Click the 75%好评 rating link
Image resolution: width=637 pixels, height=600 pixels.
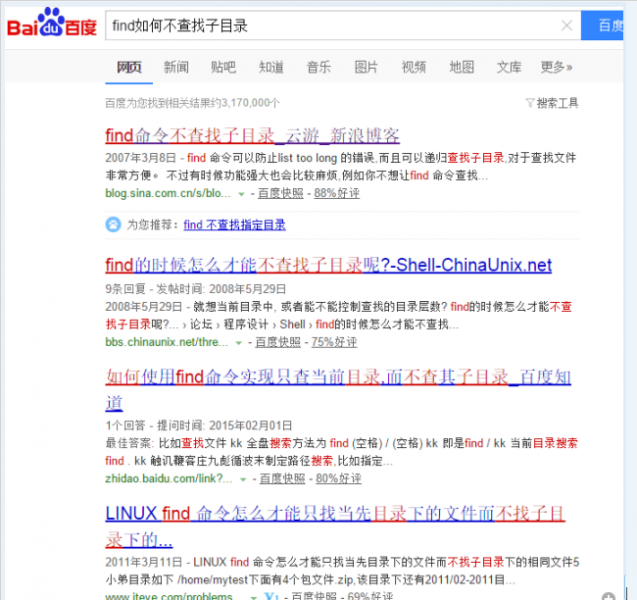[334, 342]
